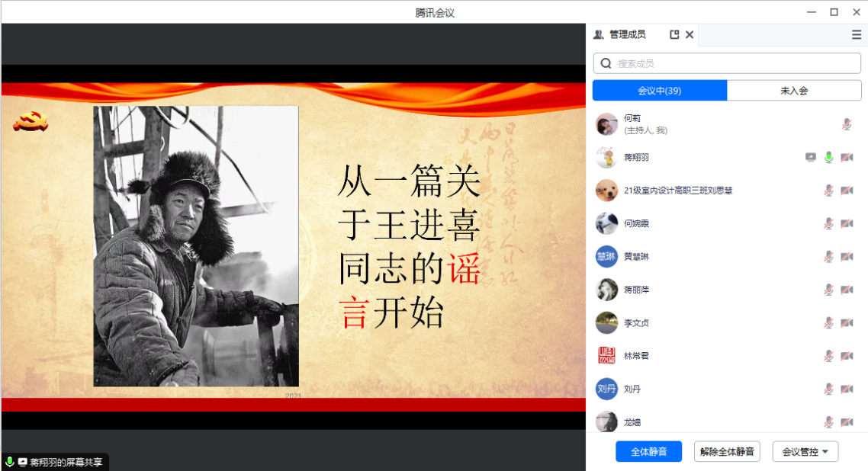Image resolution: width=868 pixels, height=471 pixels.
Task: Close the 管理成员 panel tab
Action: [x=690, y=34]
